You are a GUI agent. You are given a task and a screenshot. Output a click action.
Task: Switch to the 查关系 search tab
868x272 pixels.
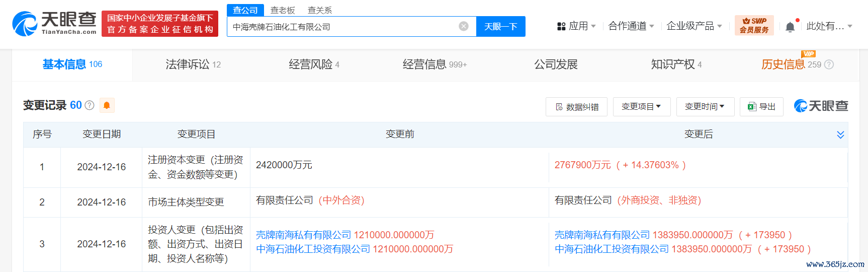coord(320,10)
